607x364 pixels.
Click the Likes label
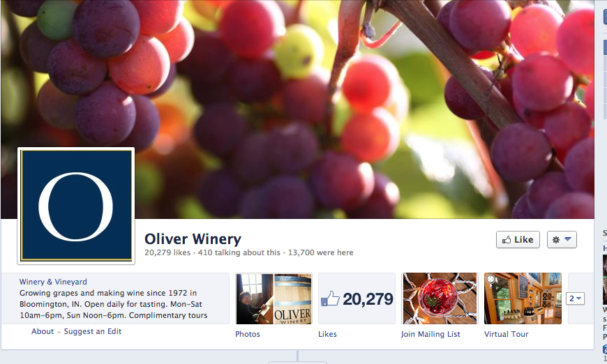tap(327, 334)
